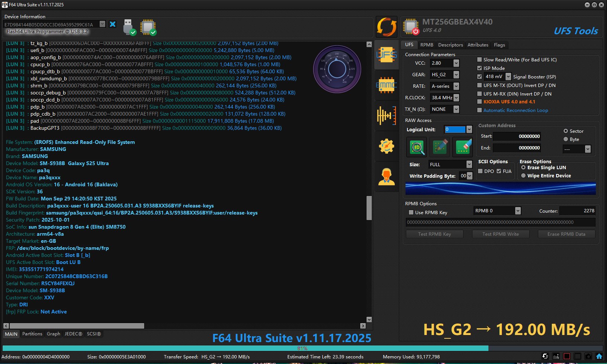The height and width of the screenshot is (364, 607).
Task: Click the Erase RPMB Data button
Action: tap(566, 234)
